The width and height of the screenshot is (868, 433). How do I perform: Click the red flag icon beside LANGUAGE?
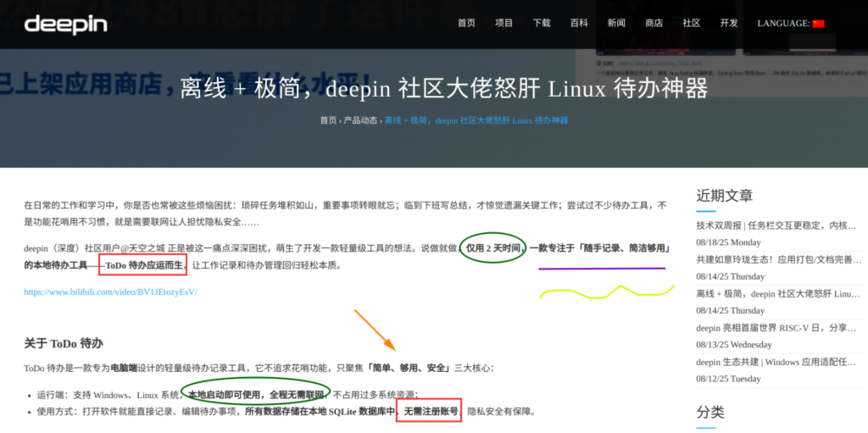818,24
